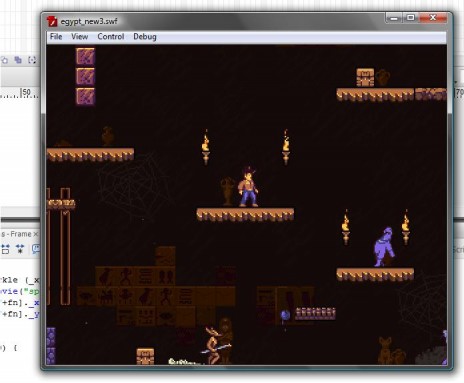Click the code line ending in '+fn]._x'
Viewport: 464px width, 383px height.
(x=21, y=303)
